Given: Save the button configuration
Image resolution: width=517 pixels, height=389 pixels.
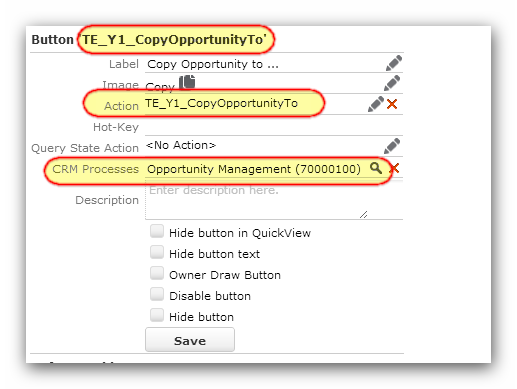Looking at the screenshot, I should tap(190, 340).
